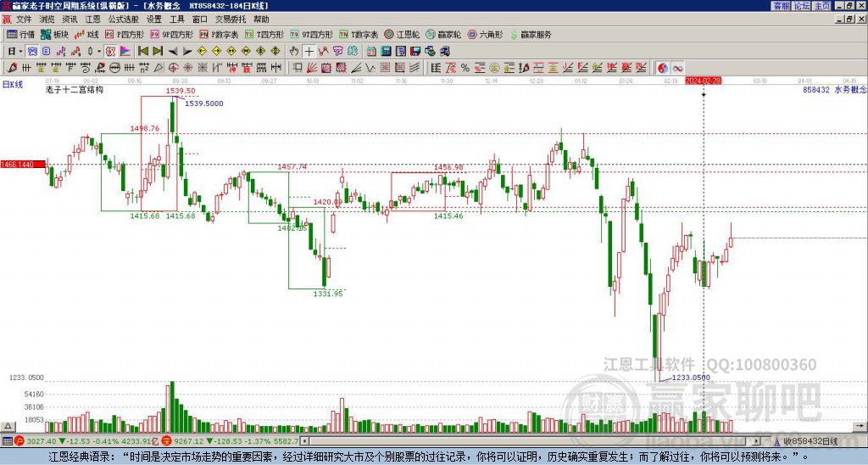The image size is (868, 465).
Task: Click the 1466.1440 price label
Action: 23,165
